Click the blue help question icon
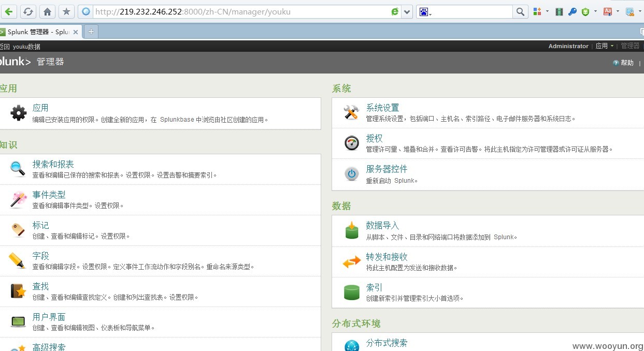644x351 pixels. point(616,63)
